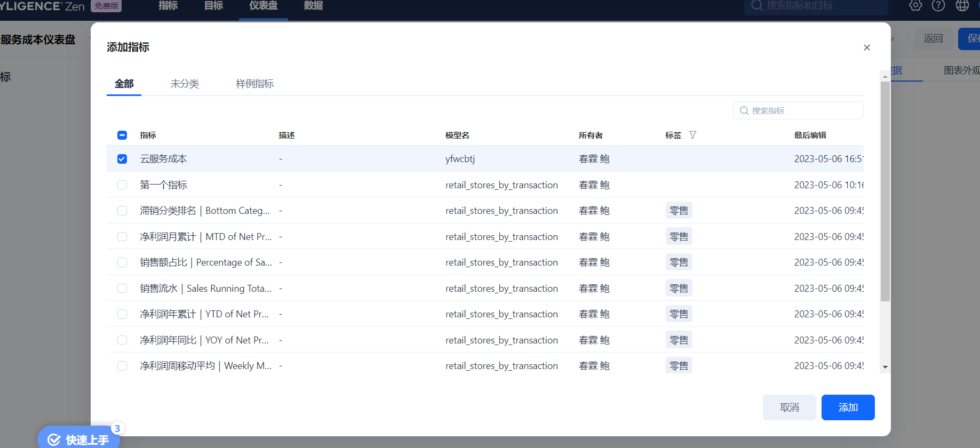Screen dimensions: 980x448
Task: Click the 标签 filter funnel icon
Action: 692,135
